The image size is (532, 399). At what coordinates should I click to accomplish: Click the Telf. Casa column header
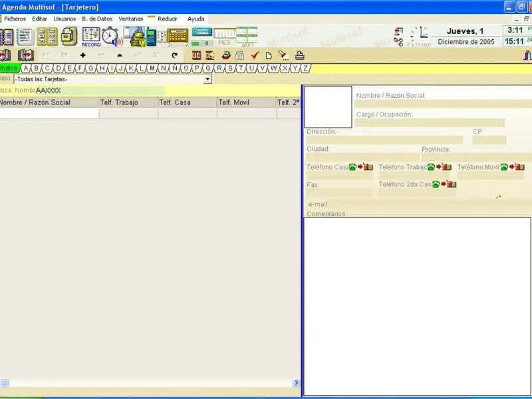pyautogui.click(x=188, y=102)
